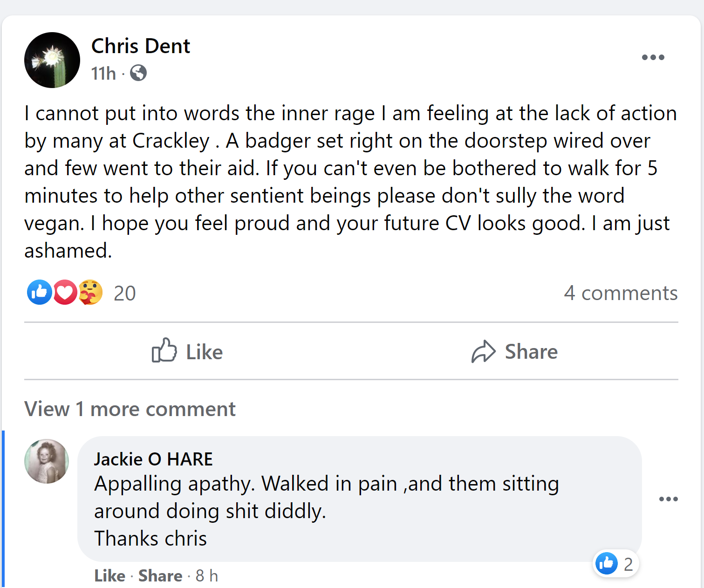Click Chris Dent's cactus profile picture
704x588 pixels.
[52, 60]
